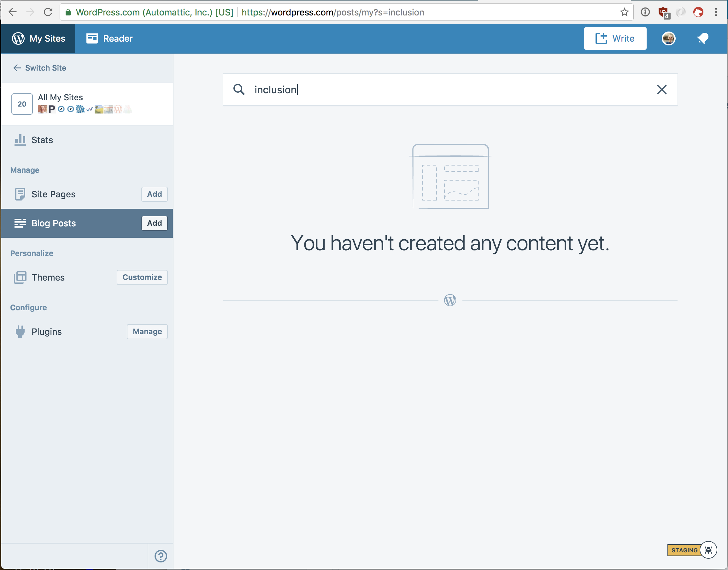Click the Customize themes button
Screen dimensions: 728x570
click(x=142, y=277)
